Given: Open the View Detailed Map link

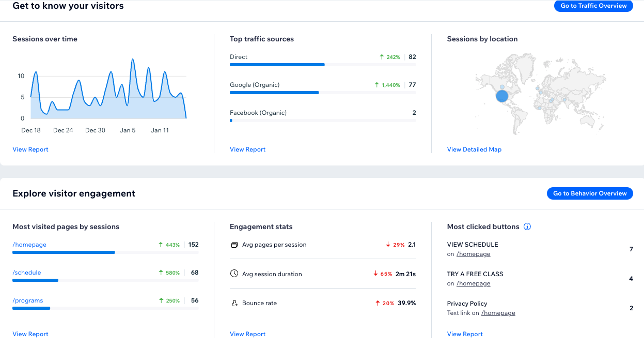Looking at the screenshot, I should tap(474, 149).
